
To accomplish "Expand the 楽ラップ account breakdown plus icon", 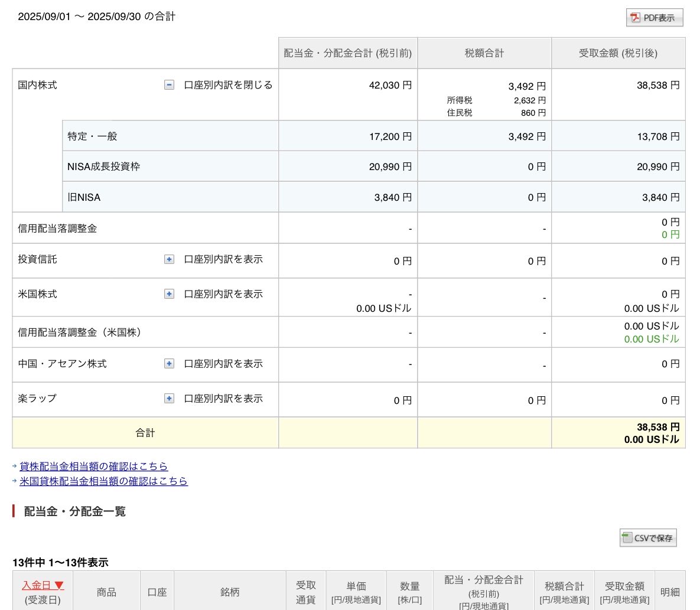I will point(168,398).
